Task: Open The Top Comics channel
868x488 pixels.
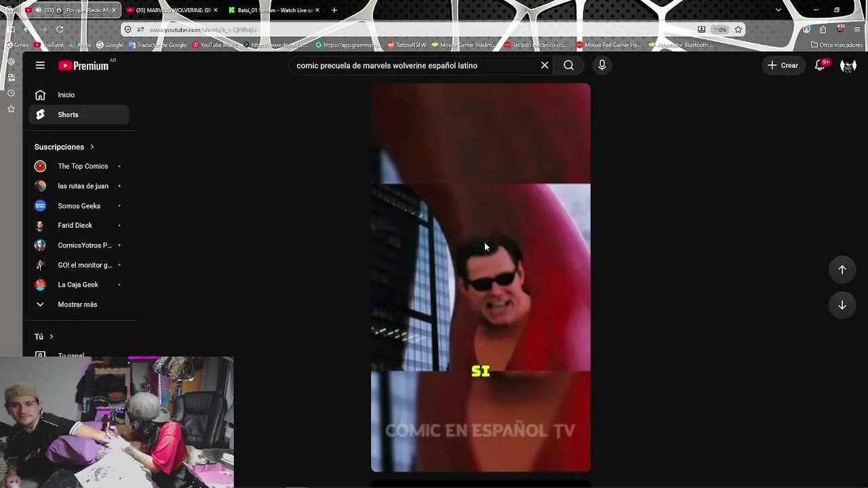Action: (79, 166)
